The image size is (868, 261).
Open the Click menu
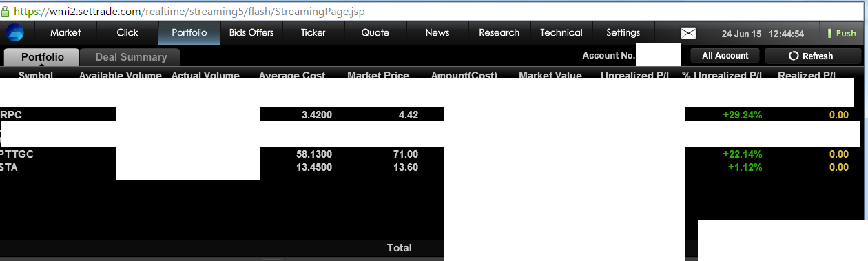[127, 32]
